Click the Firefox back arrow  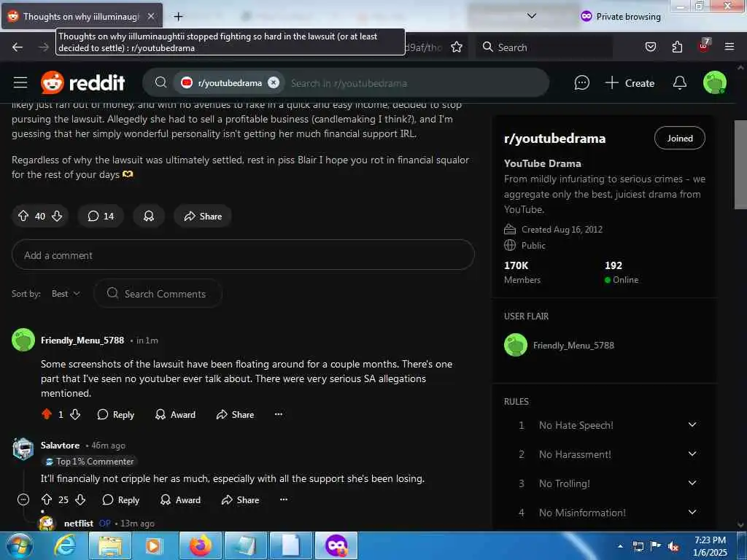tap(18, 47)
